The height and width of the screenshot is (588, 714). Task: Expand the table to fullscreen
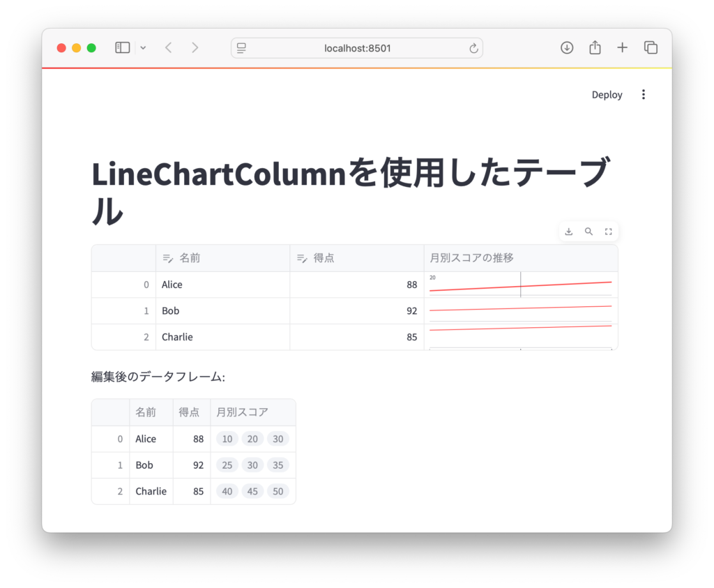tap(608, 232)
